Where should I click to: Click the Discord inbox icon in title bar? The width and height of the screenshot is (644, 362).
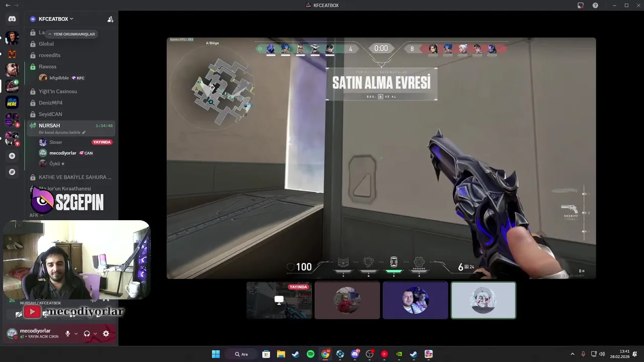click(581, 6)
